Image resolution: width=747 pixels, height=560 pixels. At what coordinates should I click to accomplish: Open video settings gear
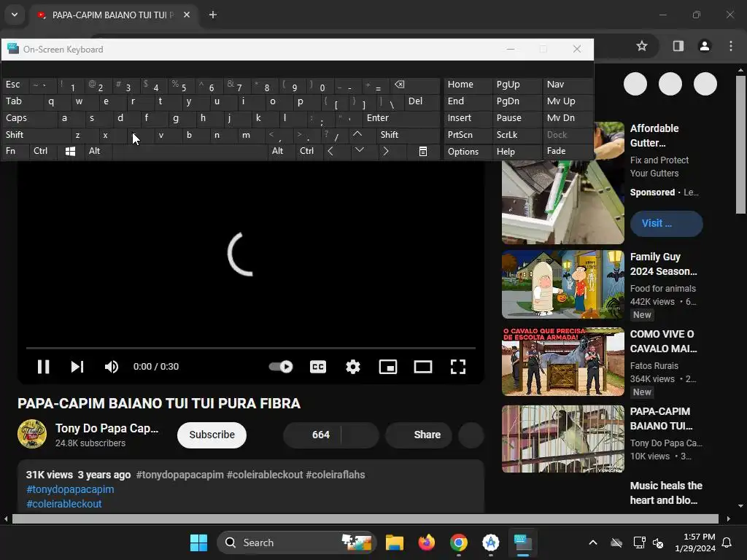(x=353, y=367)
